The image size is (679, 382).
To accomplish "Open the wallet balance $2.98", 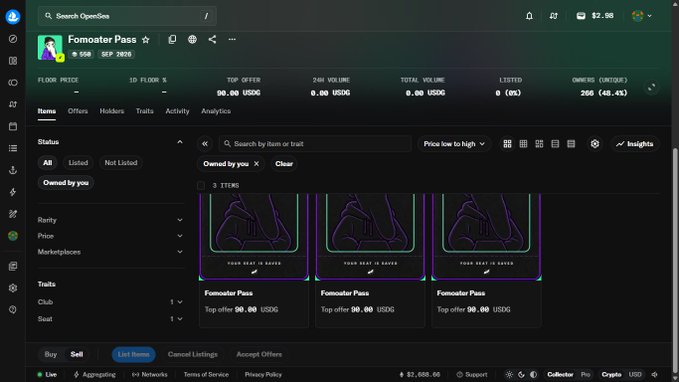I will coord(595,16).
